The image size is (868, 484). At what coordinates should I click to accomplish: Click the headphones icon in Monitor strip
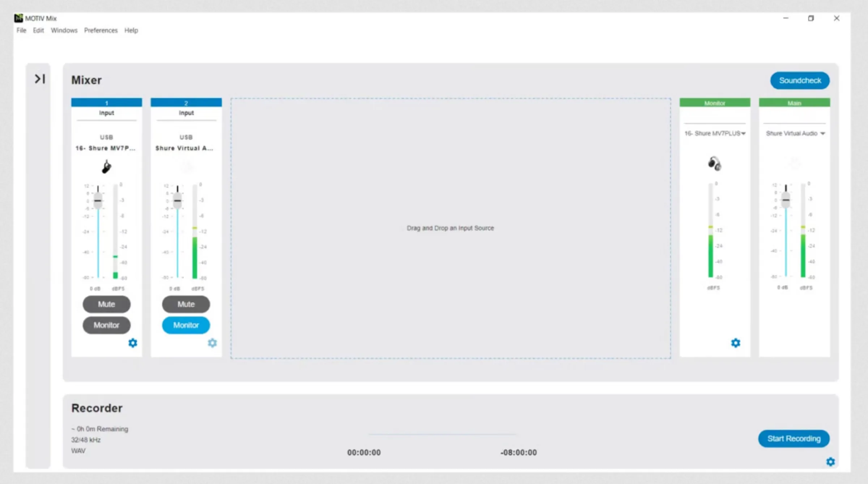coord(714,164)
